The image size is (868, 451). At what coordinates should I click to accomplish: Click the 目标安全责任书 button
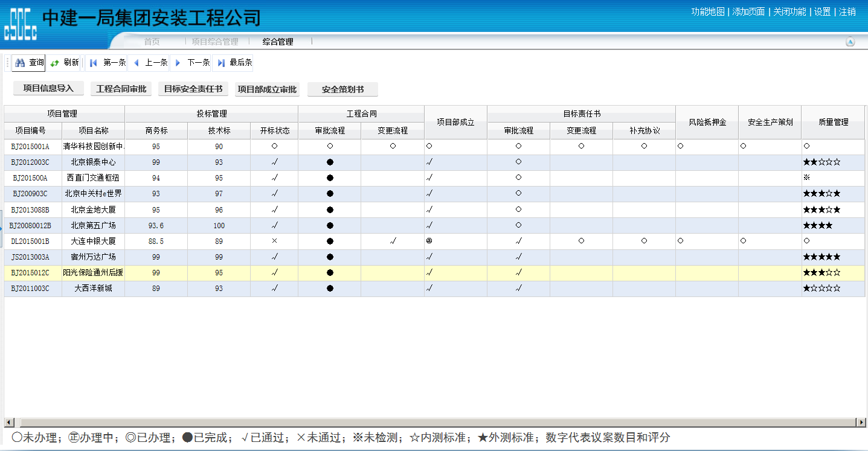coord(193,89)
